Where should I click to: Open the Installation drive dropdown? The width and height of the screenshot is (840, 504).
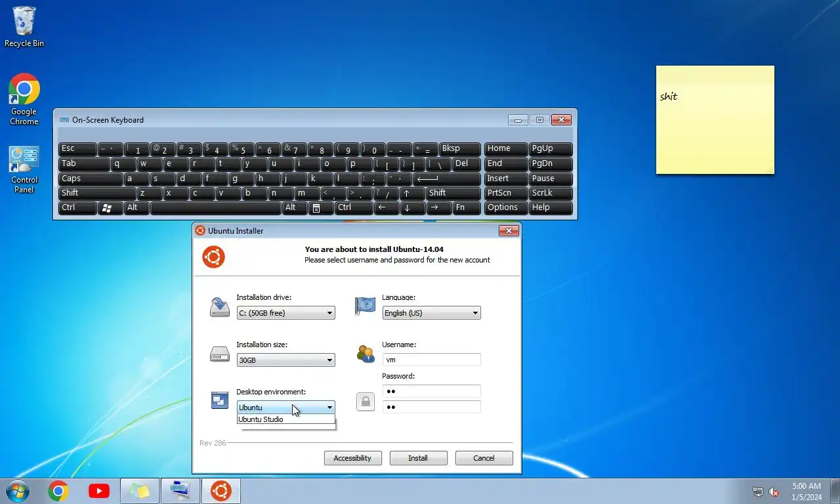click(x=285, y=313)
